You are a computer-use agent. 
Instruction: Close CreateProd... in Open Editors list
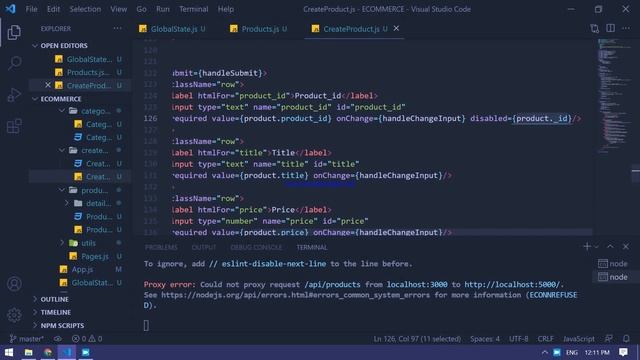point(48,85)
